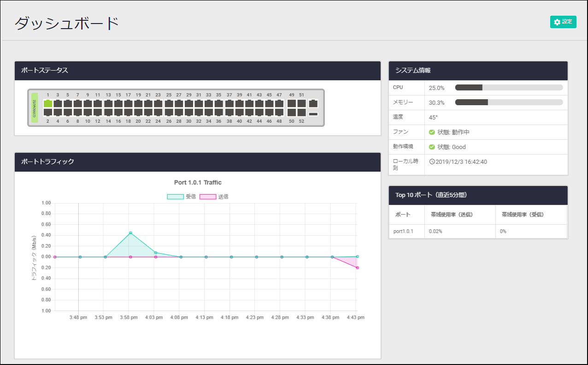This screenshot has width=588, height=365.
Task: Click the console port icon above the USB slot
Action: pos(313,104)
